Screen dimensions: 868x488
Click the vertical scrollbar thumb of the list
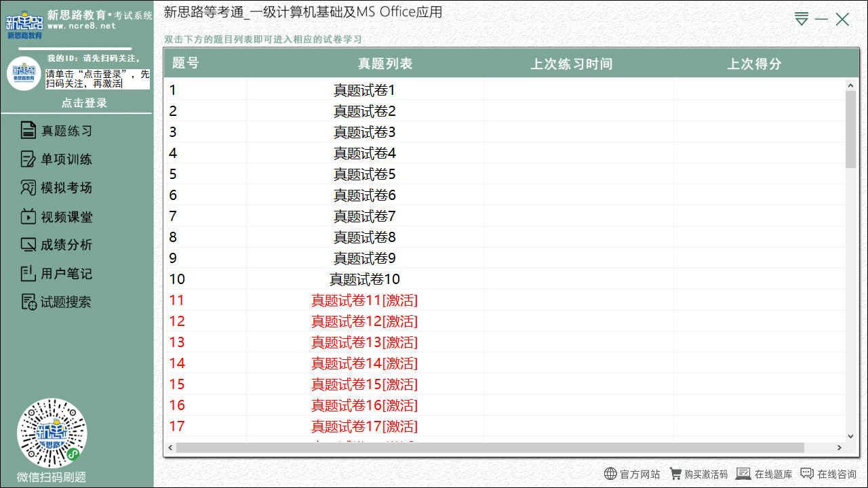point(851,129)
